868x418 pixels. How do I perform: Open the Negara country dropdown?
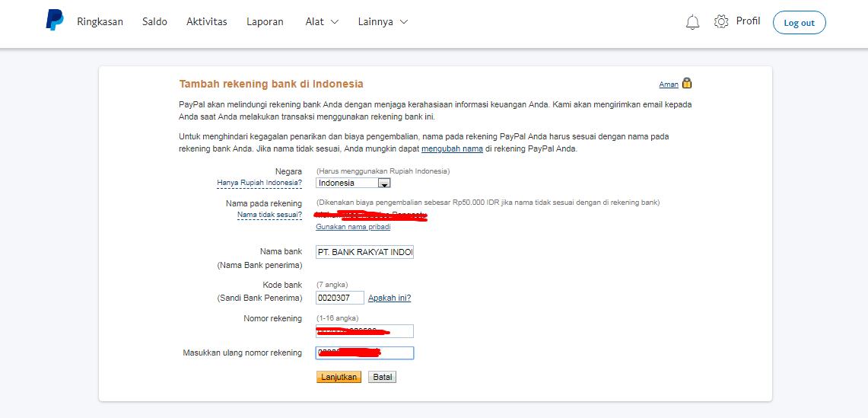[x=354, y=183]
